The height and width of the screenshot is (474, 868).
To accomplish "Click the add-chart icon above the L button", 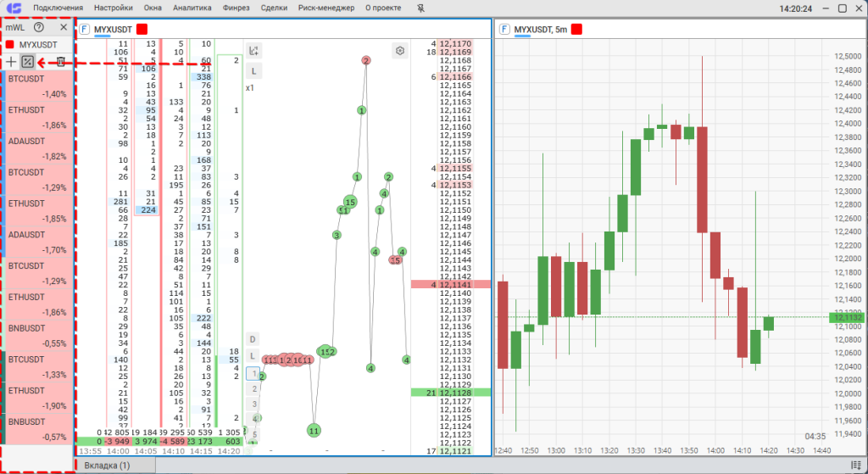I will (253, 51).
